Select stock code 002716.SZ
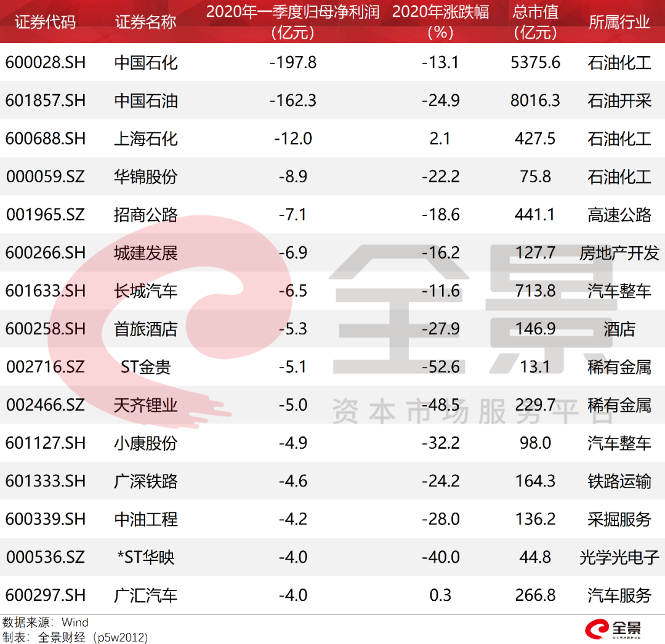 [46, 367]
